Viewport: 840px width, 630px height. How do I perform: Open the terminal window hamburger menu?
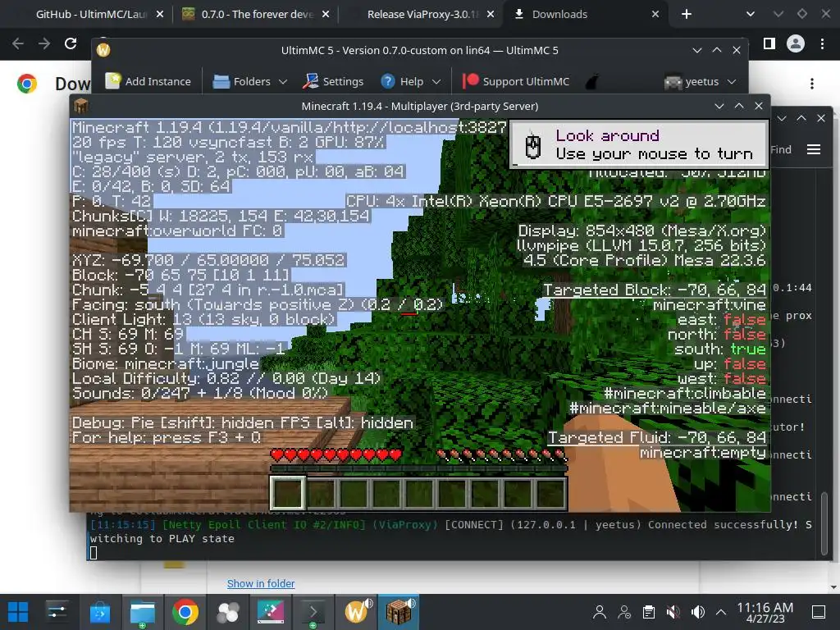pyautogui.click(x=814, y=149)
